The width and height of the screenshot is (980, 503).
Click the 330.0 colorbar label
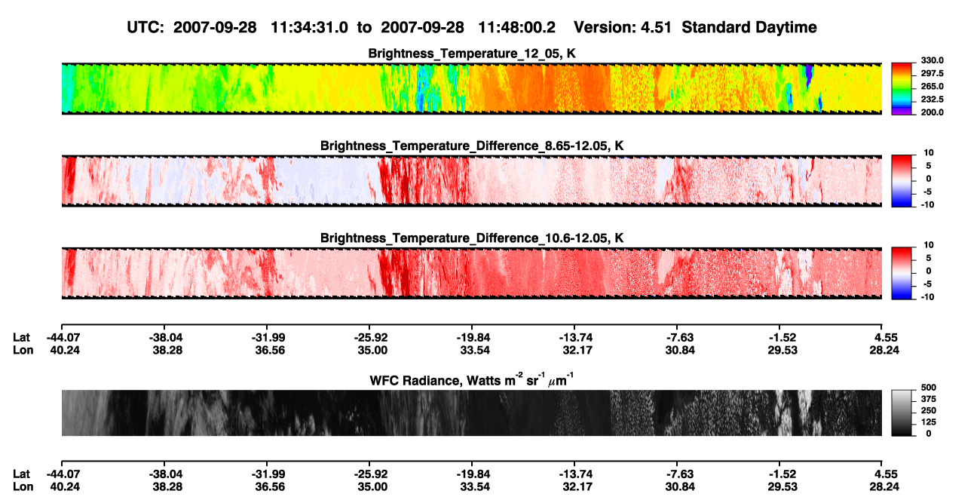tap(933, 61)
